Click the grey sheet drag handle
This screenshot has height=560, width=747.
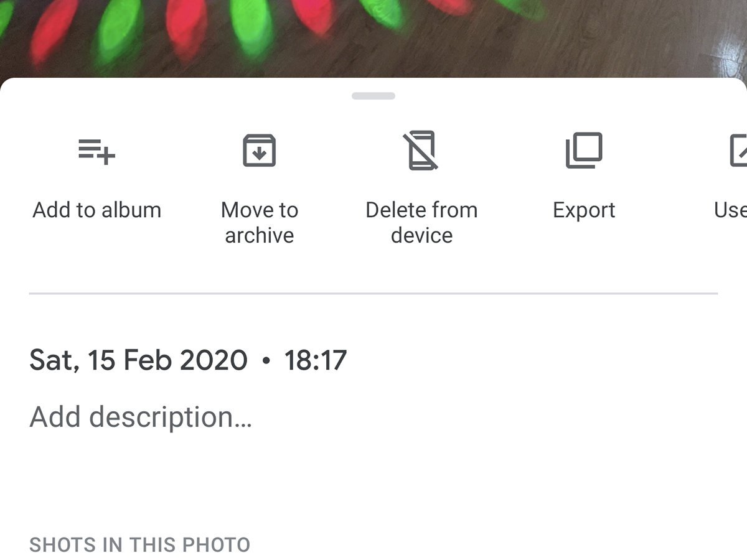(x=374, y=96)
